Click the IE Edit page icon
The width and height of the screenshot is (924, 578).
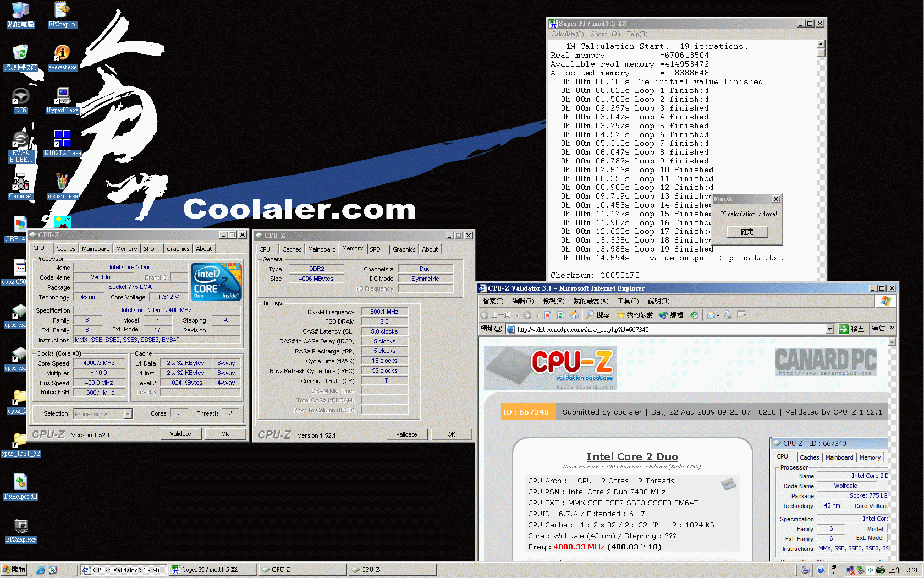pyautogui.click(x=741, y=315)
